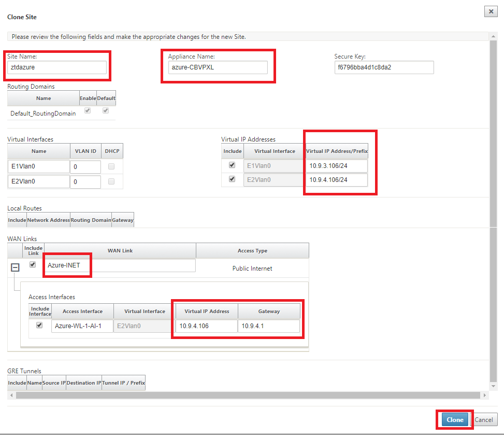Edit the Appliance Name field
This screenshot has height=437, width=504.
point(218,67)
